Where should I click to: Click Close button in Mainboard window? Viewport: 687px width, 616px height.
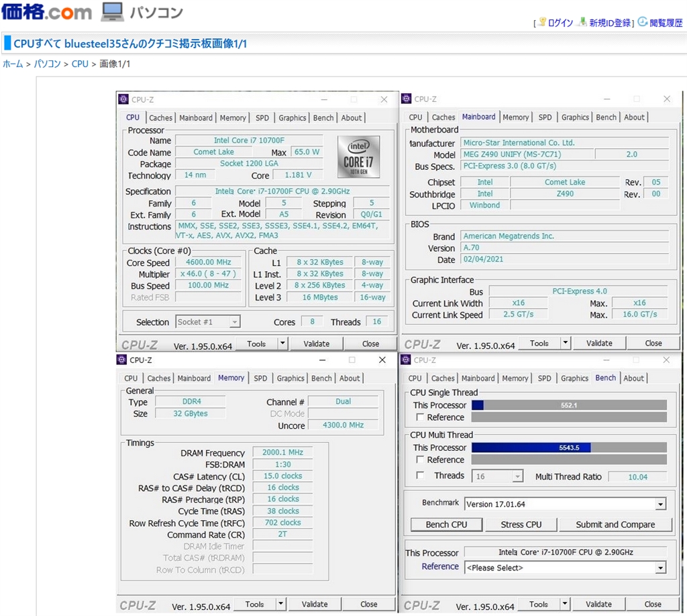point(653,343)
